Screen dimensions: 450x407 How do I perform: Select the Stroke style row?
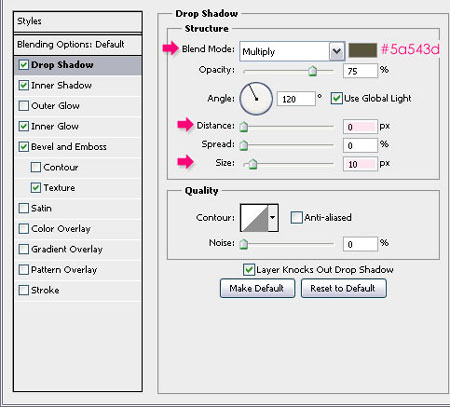(x=78, y=290)
